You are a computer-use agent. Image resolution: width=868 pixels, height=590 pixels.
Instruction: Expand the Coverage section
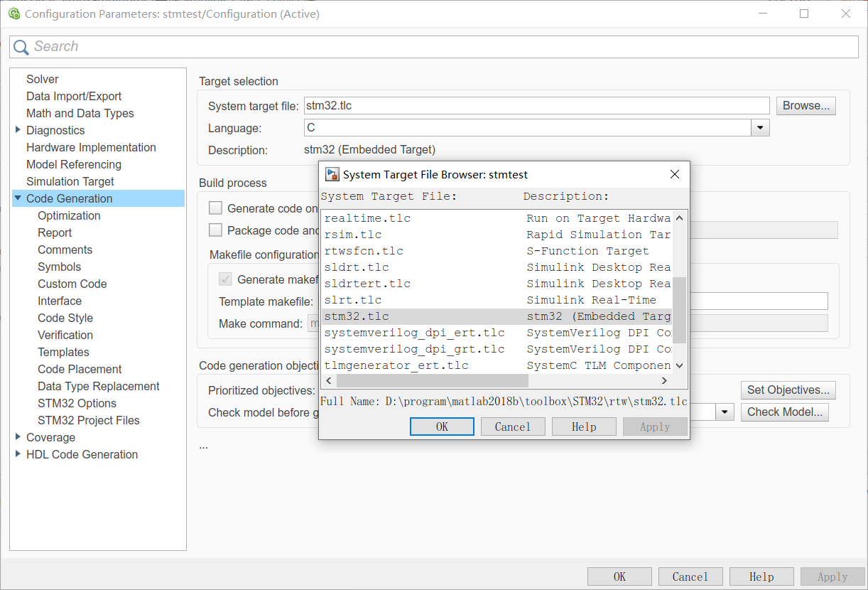pos(18,437)
